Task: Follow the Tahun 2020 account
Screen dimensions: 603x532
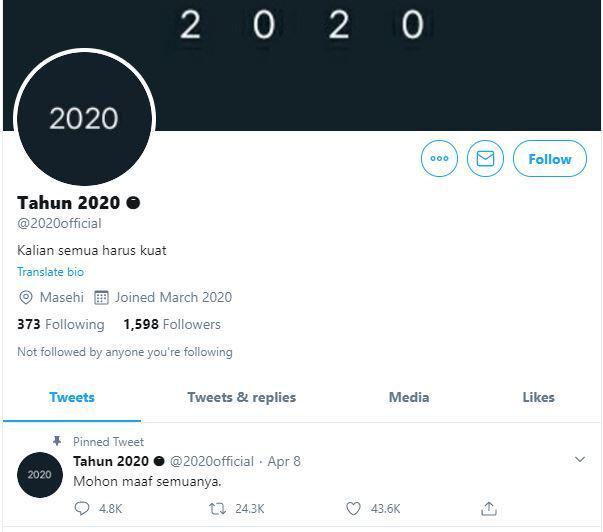Action: (x=550, y=158)
